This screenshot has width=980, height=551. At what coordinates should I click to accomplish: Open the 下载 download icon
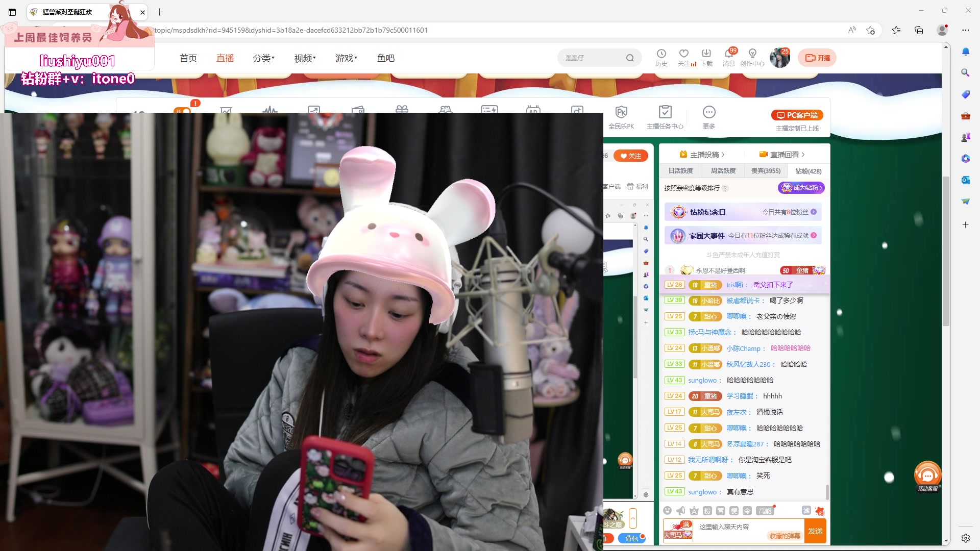pyautogui.click(x=706, y=57)
